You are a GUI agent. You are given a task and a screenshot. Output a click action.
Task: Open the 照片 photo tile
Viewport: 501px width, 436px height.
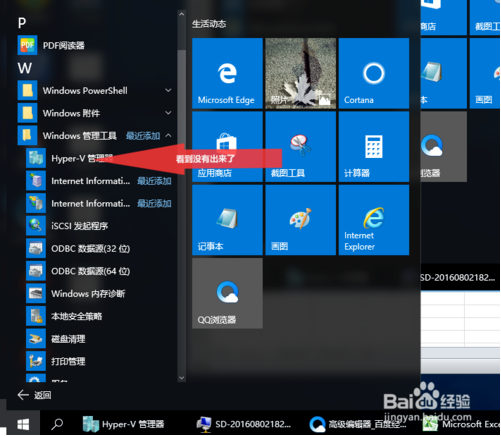click(301, 73)
